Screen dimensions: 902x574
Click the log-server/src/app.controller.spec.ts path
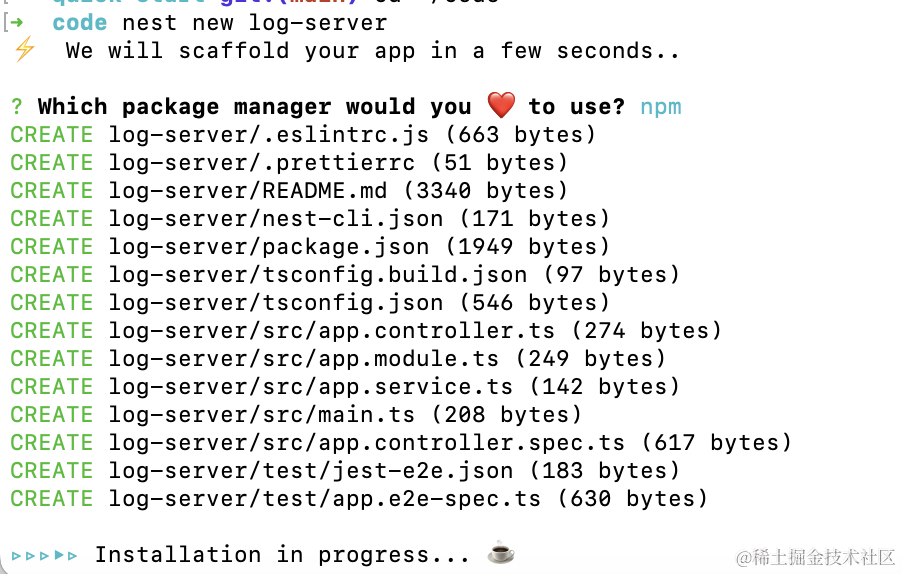367,442
